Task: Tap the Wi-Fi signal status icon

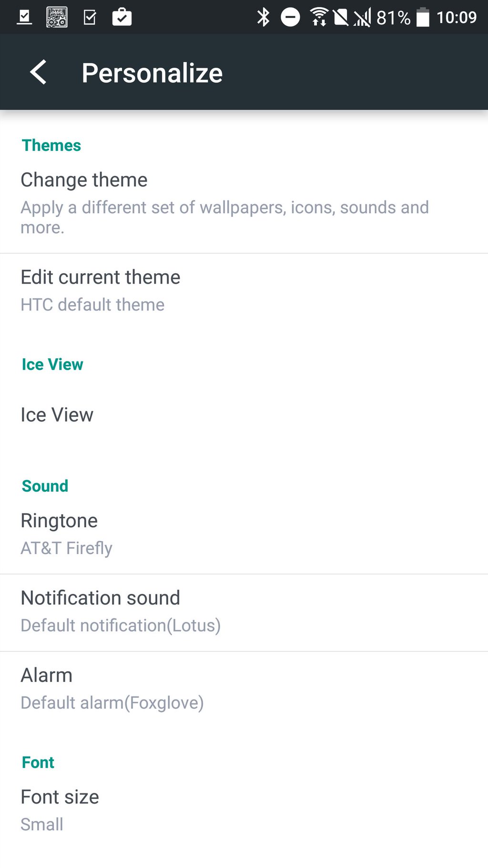Action: click(x=319, y=17)
